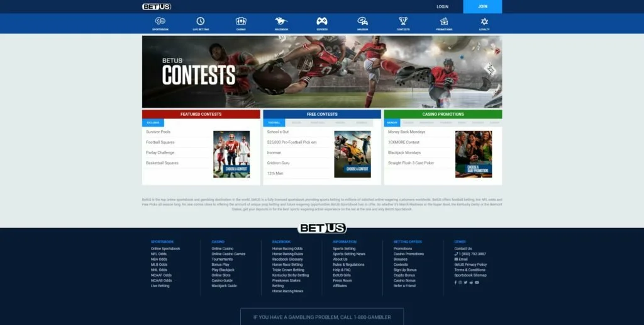Open the Casino cards icon
644x325 pixels.
point(241,21)
